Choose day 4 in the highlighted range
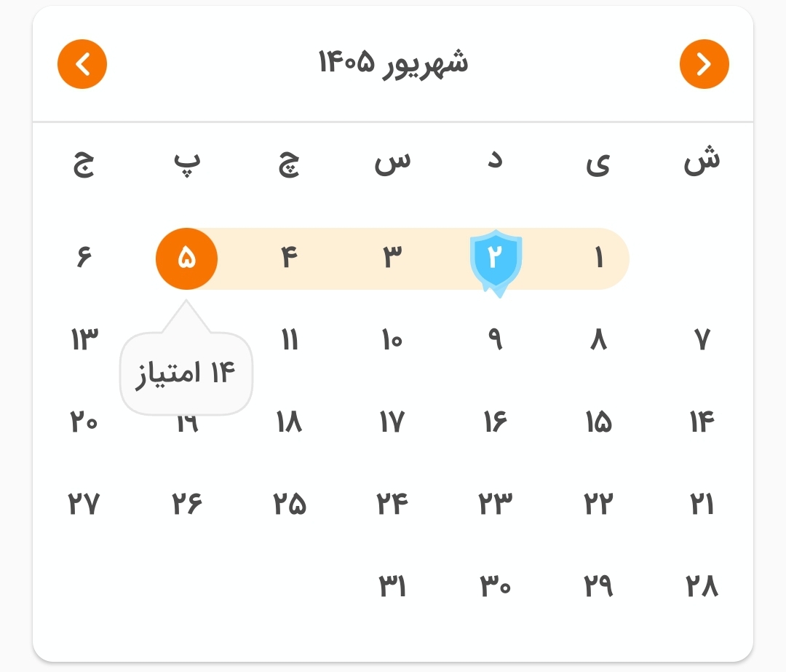The height and width of the screenshot is (672, 786). point(289,257)
